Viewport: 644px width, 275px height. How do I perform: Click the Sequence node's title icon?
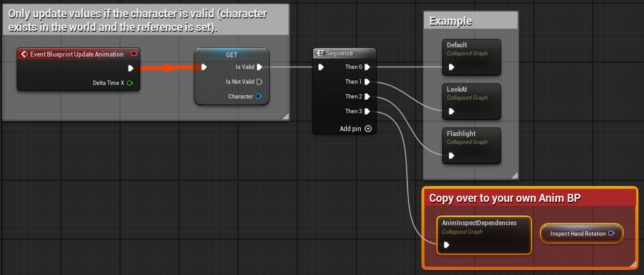(320, 54)
